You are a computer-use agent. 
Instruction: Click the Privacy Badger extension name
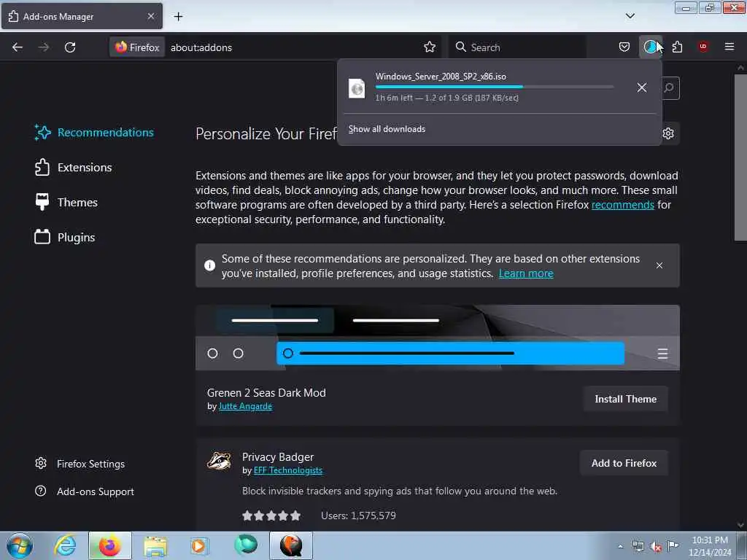click(x=278, y=457)
